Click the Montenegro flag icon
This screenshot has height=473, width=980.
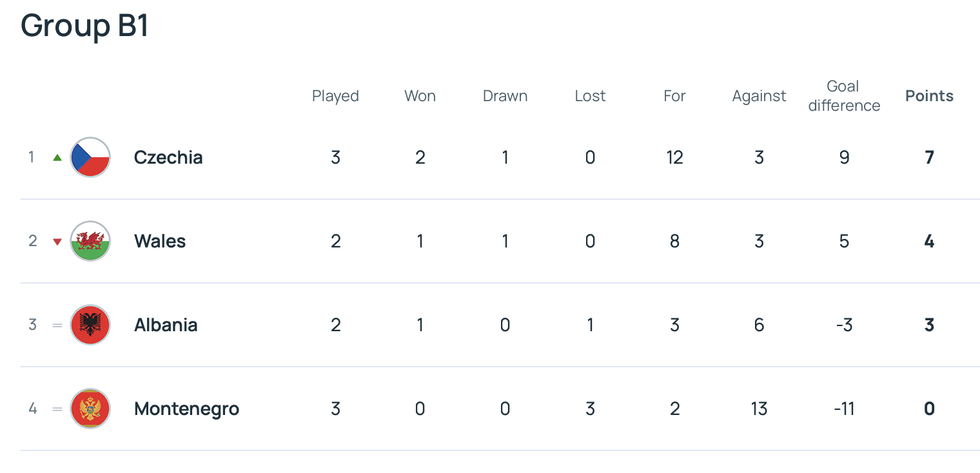[x=90, y=409]
